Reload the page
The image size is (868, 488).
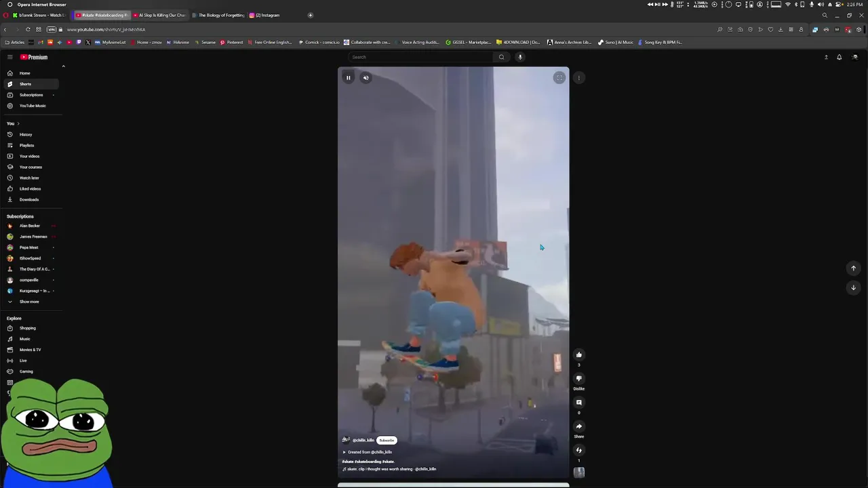[x=28, y=29]
